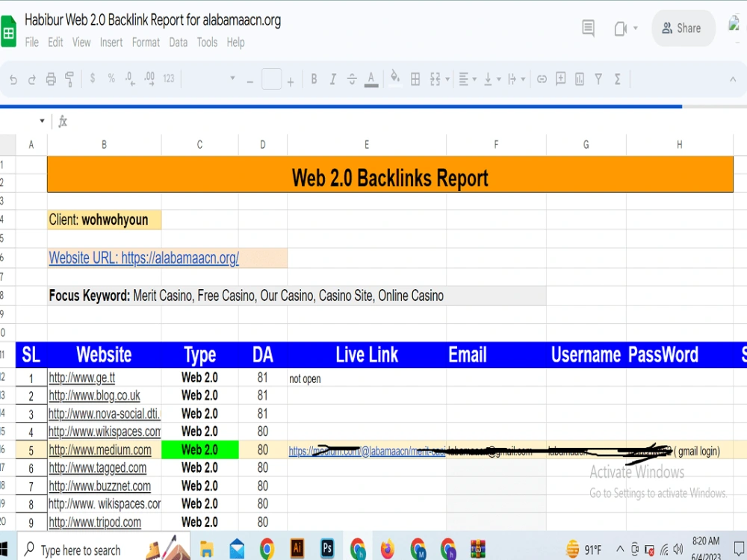Open the Data menu
The image size is (747, 560).
tap(179, 43)
